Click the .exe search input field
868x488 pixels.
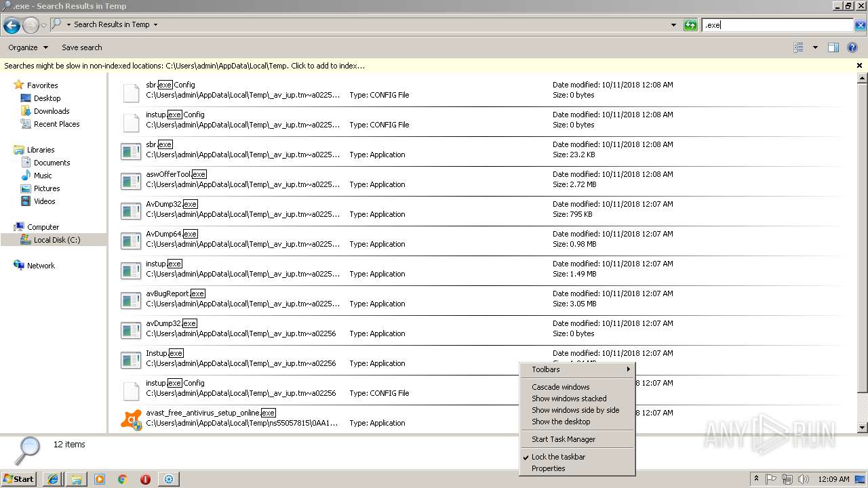778,25
